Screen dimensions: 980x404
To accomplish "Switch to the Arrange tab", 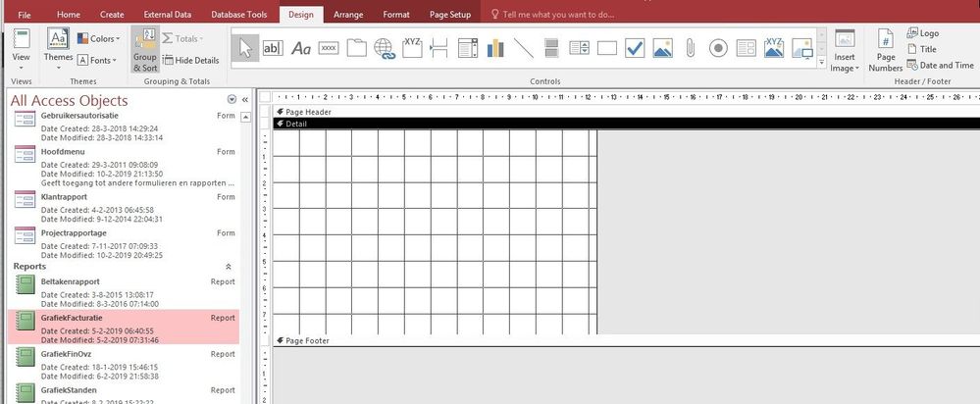I will 348,15.
